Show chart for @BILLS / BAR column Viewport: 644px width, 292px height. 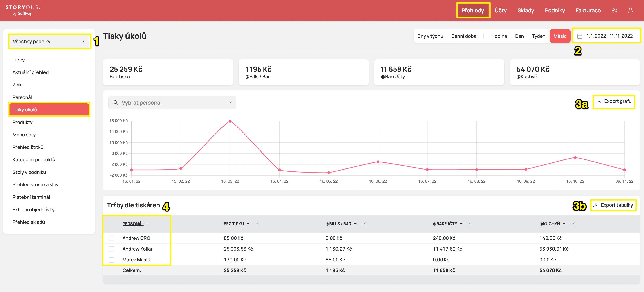coord(364,224)
